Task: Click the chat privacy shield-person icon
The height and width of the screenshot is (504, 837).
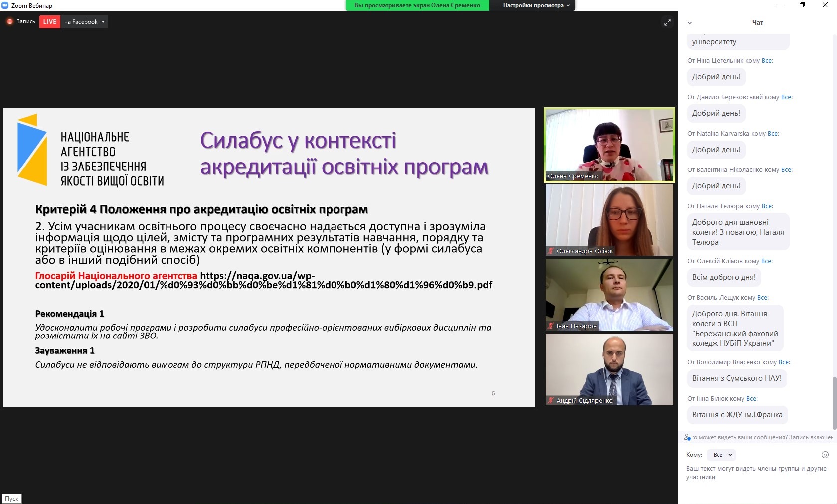Action: tap(688, 437)
